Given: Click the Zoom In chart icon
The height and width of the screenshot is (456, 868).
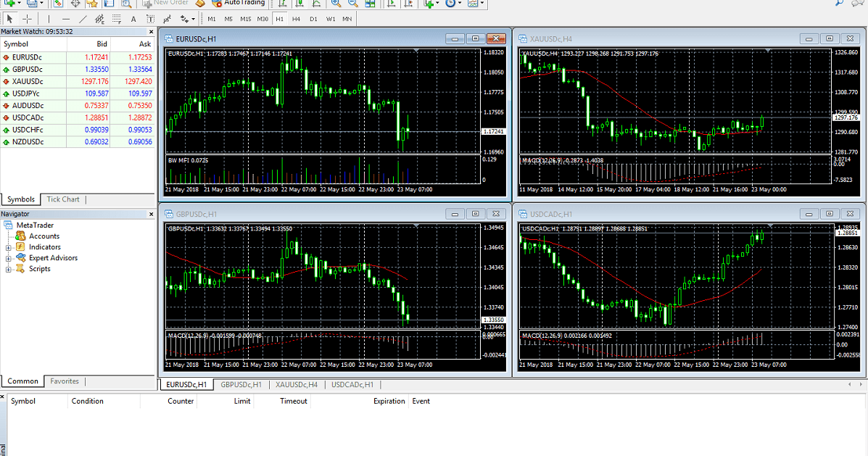Looking at the screenshot, I should [336, 5].
